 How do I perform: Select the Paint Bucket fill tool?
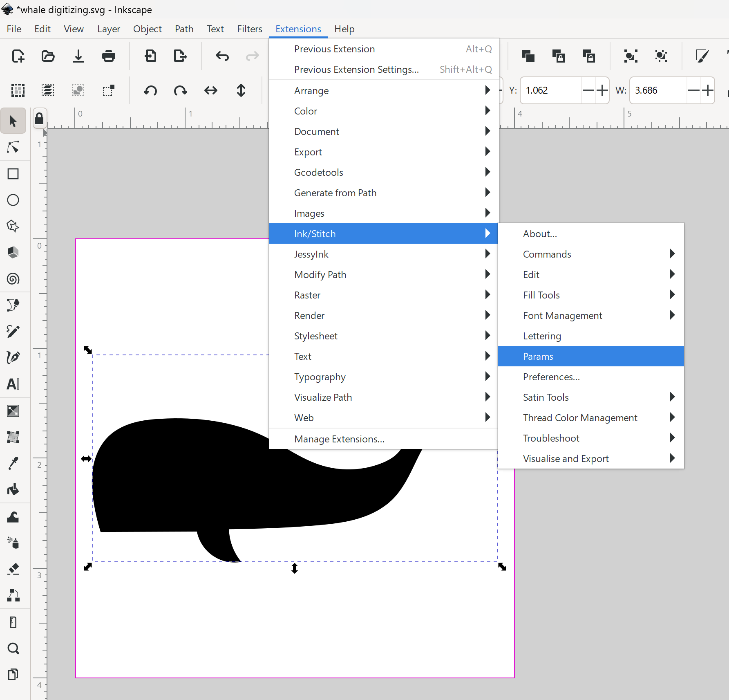pos(13,489)
